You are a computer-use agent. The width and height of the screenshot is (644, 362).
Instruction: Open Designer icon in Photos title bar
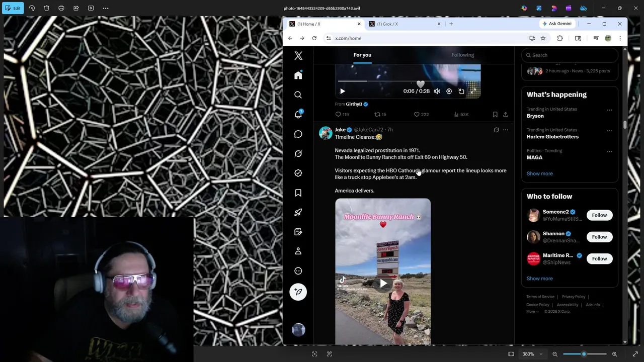click(539, 8)
